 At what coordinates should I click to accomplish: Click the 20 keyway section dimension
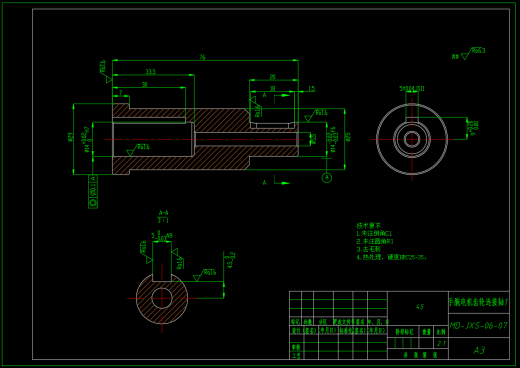[x=273, y=77]
